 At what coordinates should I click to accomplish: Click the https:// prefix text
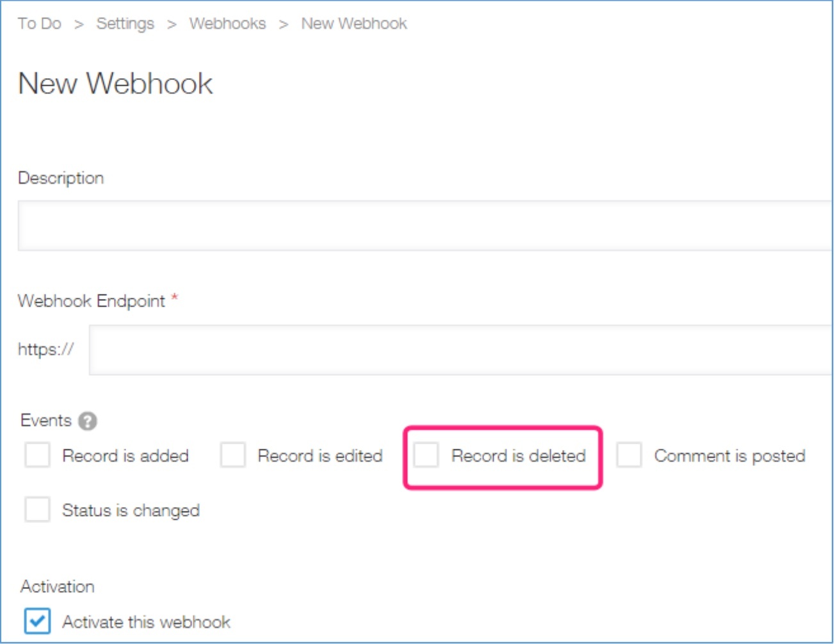[x=45, y=350]
